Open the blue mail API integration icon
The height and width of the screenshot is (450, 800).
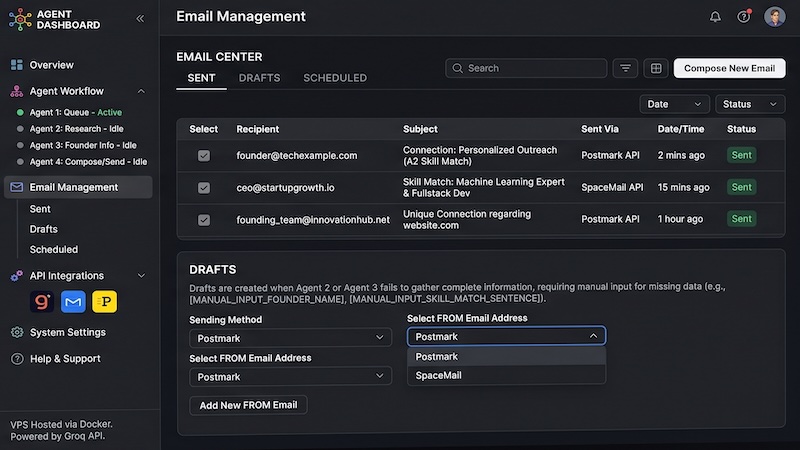73,302
